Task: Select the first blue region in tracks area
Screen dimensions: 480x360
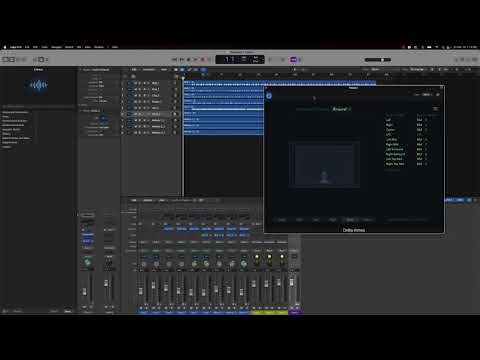Action: coord(280,82)
